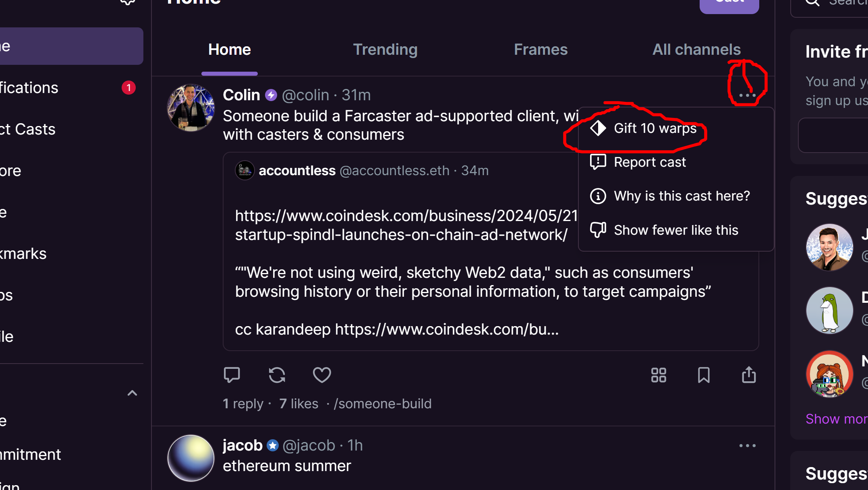Choose Show fewer like this

[676, 230]
